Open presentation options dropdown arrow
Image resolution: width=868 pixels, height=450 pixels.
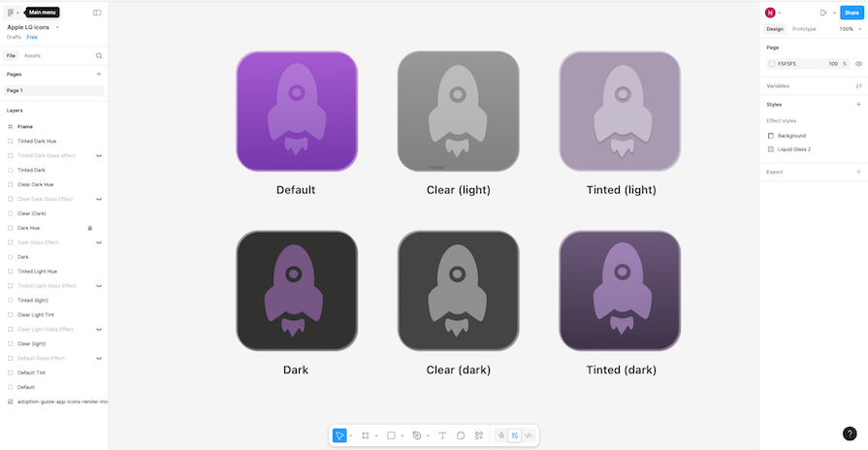click(834, 13)
